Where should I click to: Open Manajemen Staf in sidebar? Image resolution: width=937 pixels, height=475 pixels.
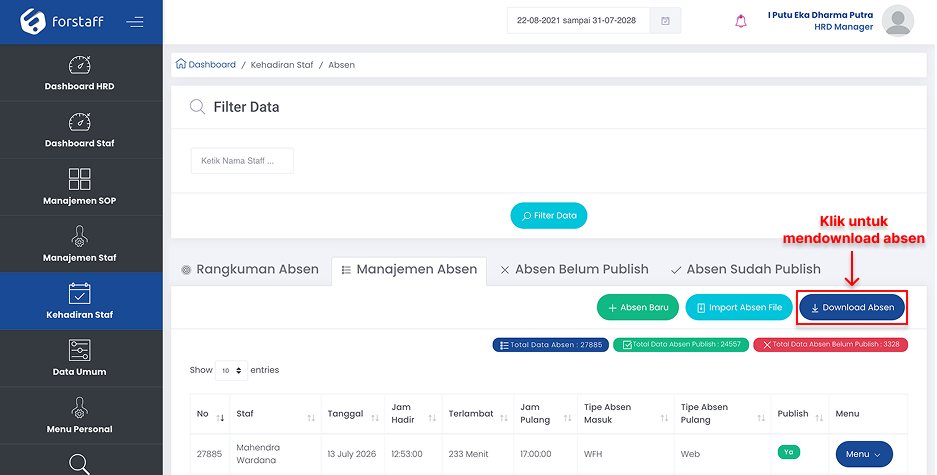(79, 244)
